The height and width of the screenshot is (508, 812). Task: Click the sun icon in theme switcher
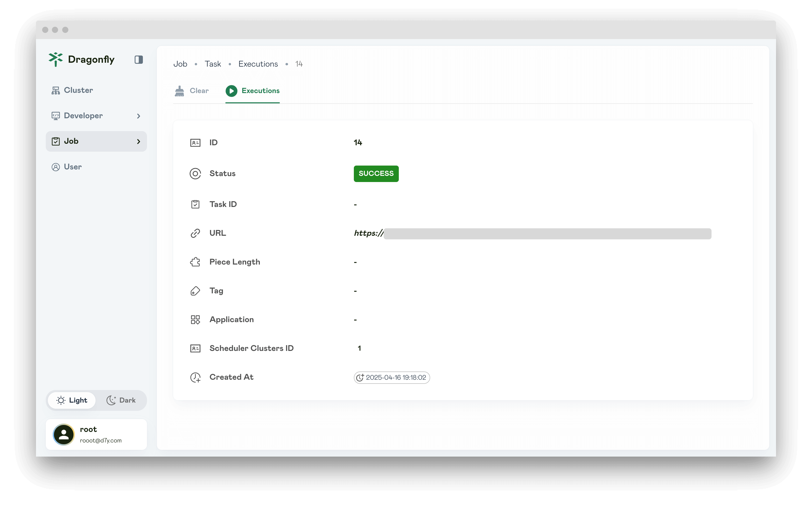pos(61,401)
